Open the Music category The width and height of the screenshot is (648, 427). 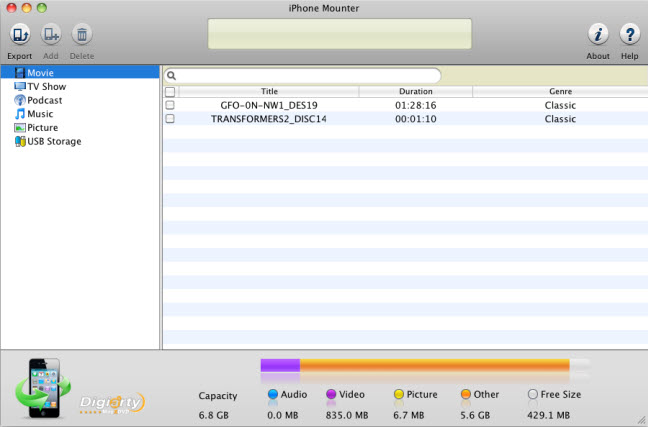[x=40, y=114]
